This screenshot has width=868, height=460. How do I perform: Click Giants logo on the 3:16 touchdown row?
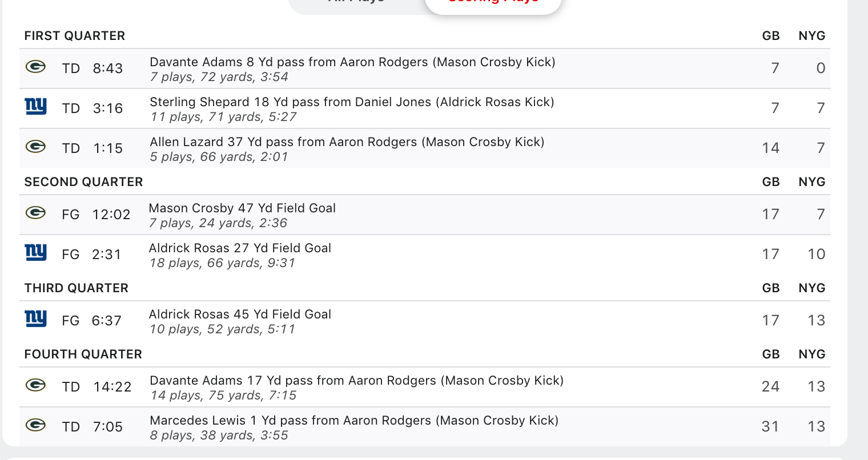[36, 107]
